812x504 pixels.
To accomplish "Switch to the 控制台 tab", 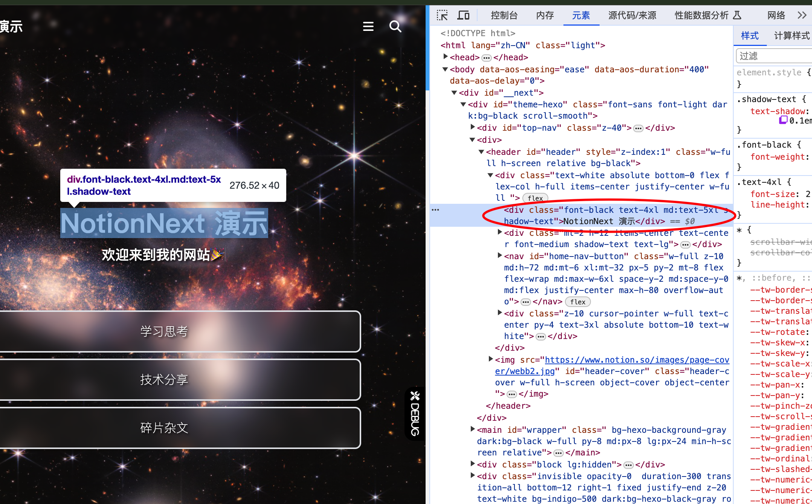I will pos(504,15).
